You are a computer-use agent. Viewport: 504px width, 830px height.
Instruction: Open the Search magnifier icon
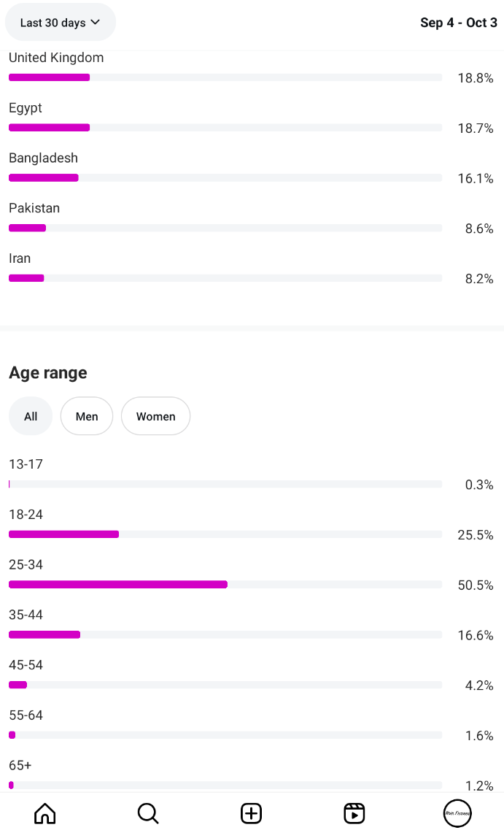(148, 813)
